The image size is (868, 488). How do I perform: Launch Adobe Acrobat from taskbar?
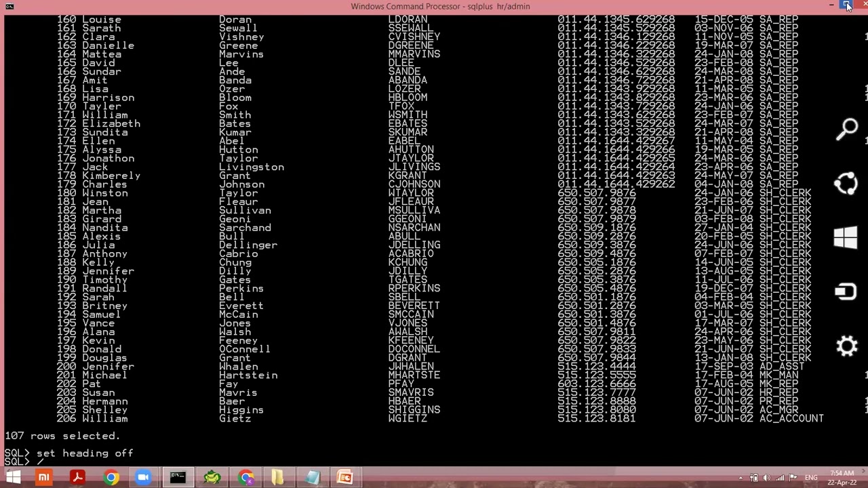coord(77,478)
